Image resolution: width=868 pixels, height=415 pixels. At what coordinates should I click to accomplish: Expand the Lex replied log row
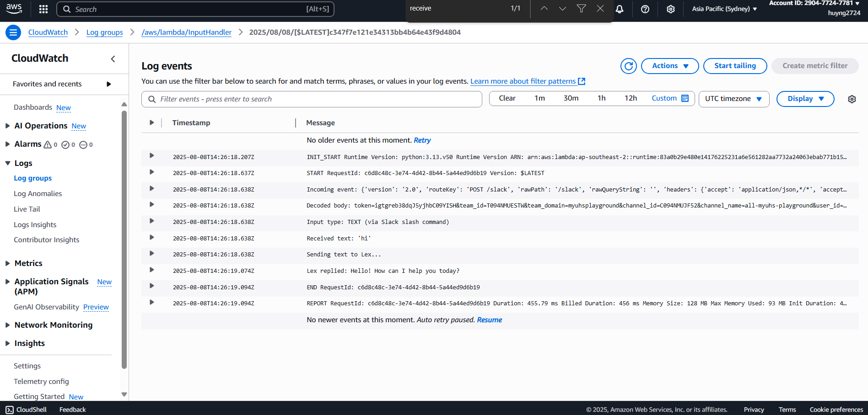pos(151,270)
